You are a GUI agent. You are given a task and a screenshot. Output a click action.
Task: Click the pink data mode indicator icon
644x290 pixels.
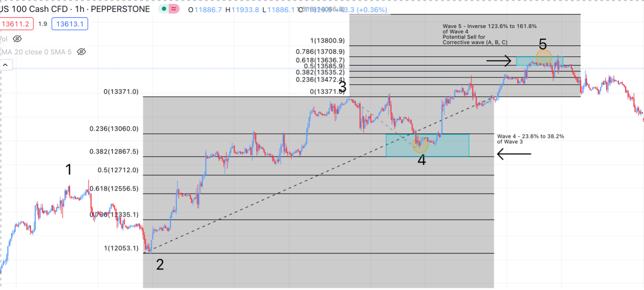click(173, 9)
